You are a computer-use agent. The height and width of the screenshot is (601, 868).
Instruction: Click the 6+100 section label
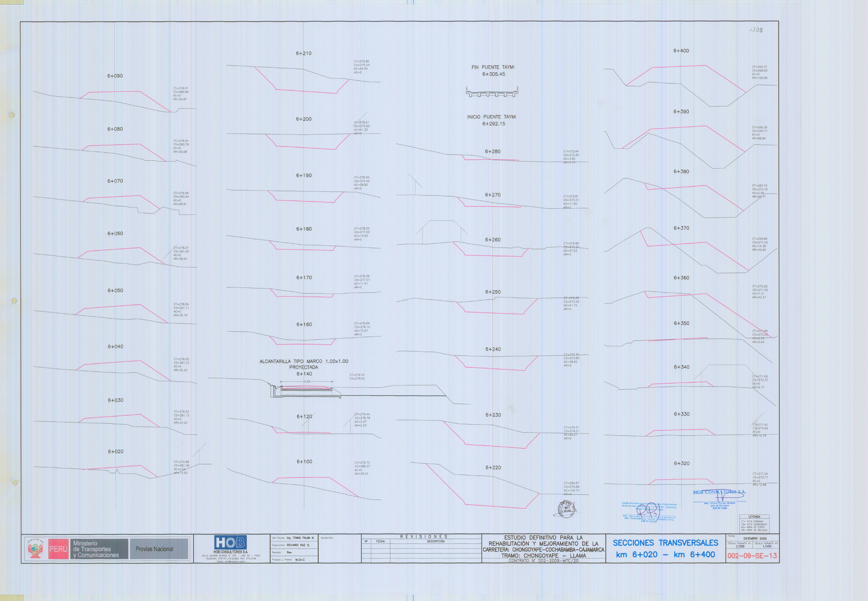click(x=304, y=461)
